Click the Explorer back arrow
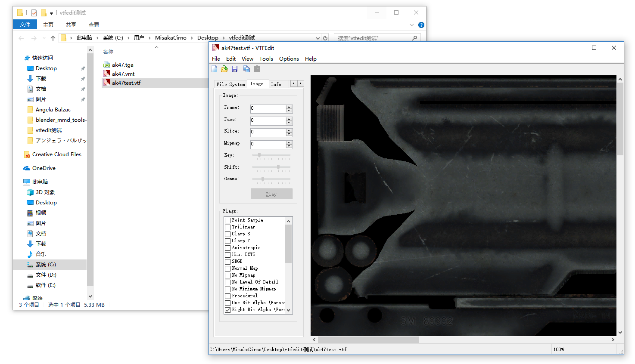 click(21, 38)
